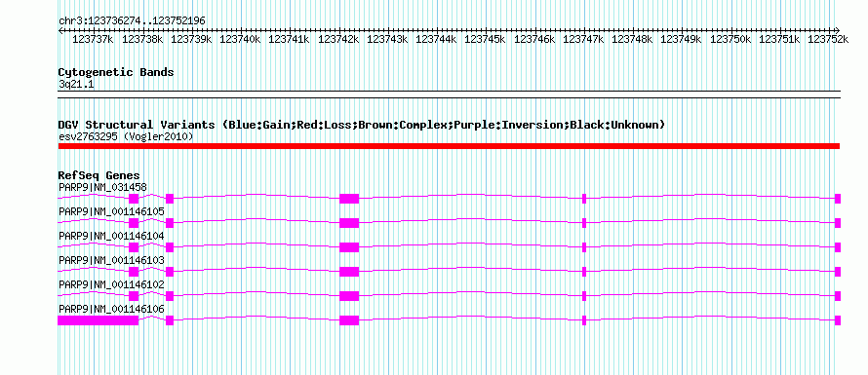Screen dimensions: 868x375
Task: Click the widest middle exon of NM_001146104
Action: pyautogui.click(x=349, y=247)
